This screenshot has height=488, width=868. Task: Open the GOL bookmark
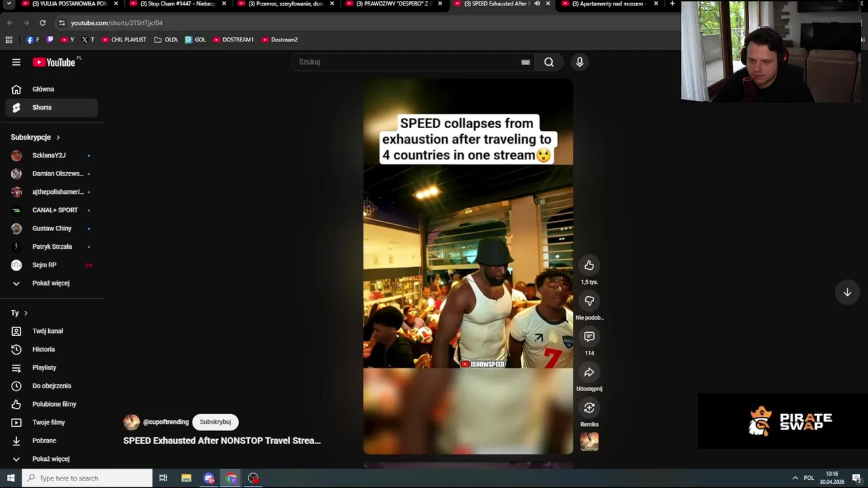pyautogui.click(x=195, y=39)
